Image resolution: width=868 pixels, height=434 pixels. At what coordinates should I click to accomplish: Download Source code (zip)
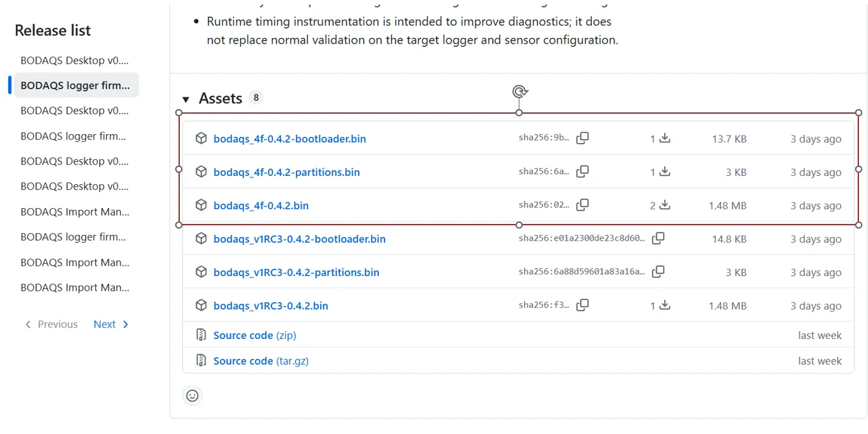pos(254,335)
